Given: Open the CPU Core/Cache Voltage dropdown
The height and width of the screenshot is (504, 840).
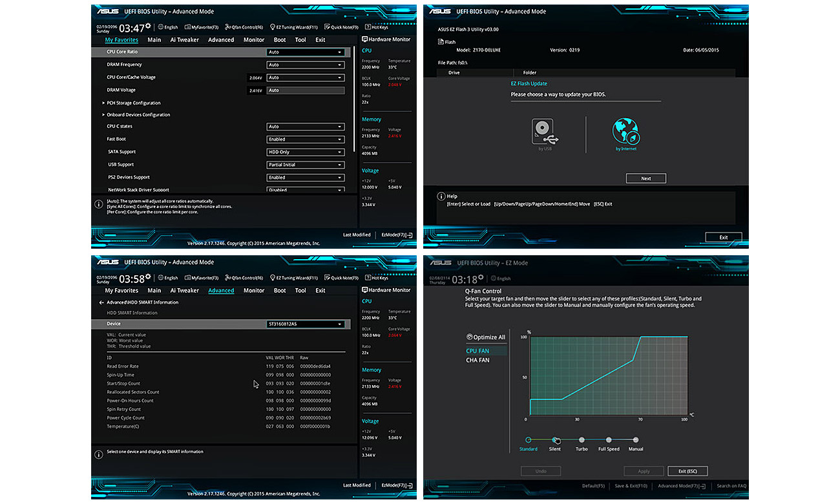Looking at the screenshot, I should 306,78.
